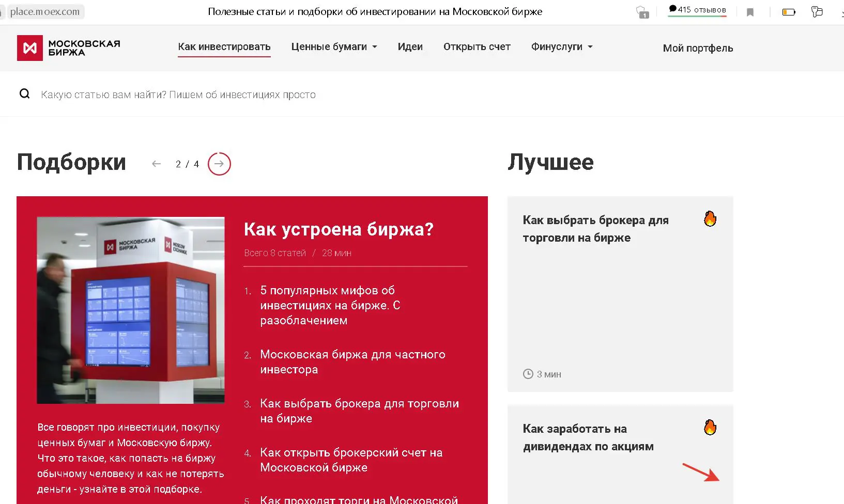The width and height of the screenshot is (844, 504).
Task: Open the 415 отзывов reviews indicator
Action: coord(697,10)
